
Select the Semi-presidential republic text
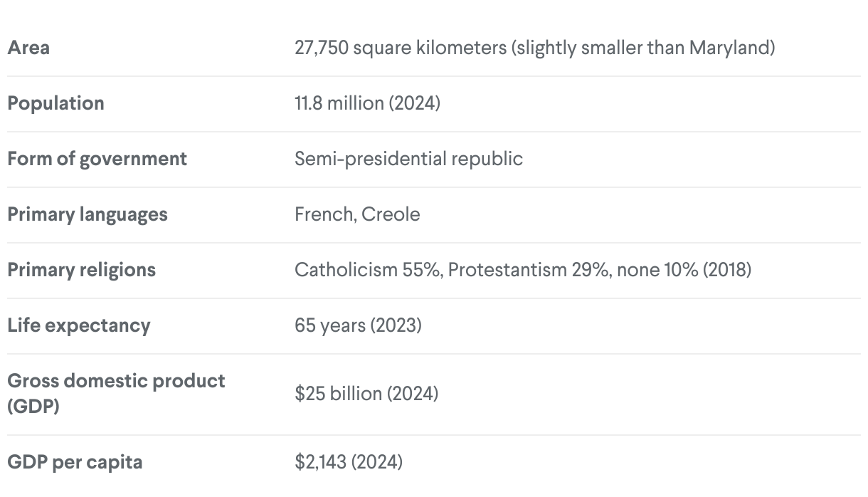click(x=408, y=158)
